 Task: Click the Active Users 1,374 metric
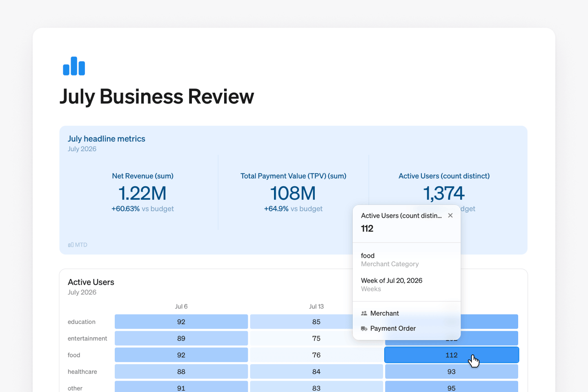point(444,193)
